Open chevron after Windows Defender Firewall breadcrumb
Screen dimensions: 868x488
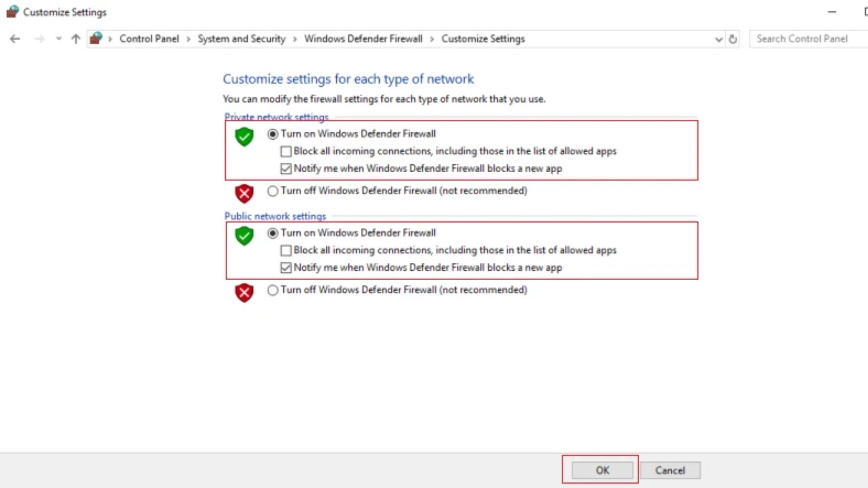coord(432,39)
